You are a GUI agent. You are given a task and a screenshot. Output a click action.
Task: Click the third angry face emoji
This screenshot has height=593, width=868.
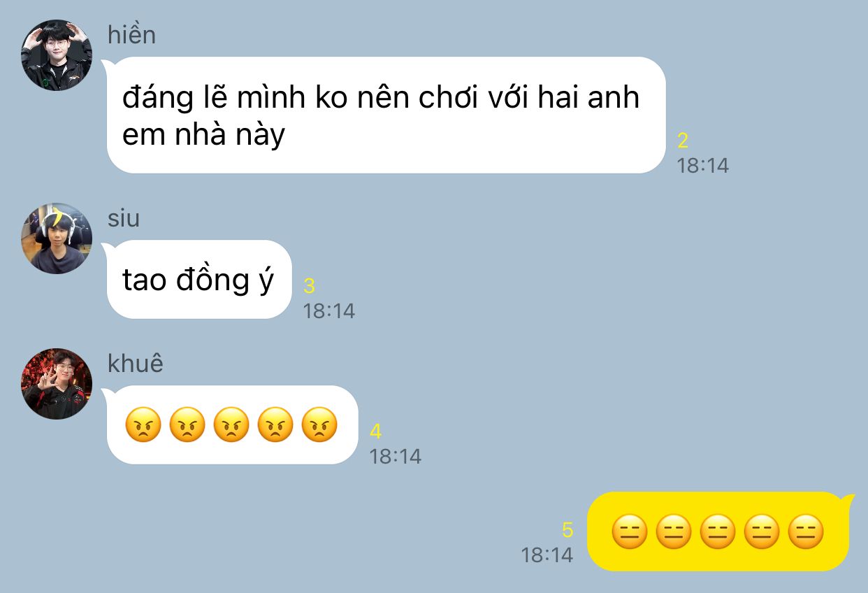tap(231, 425)
